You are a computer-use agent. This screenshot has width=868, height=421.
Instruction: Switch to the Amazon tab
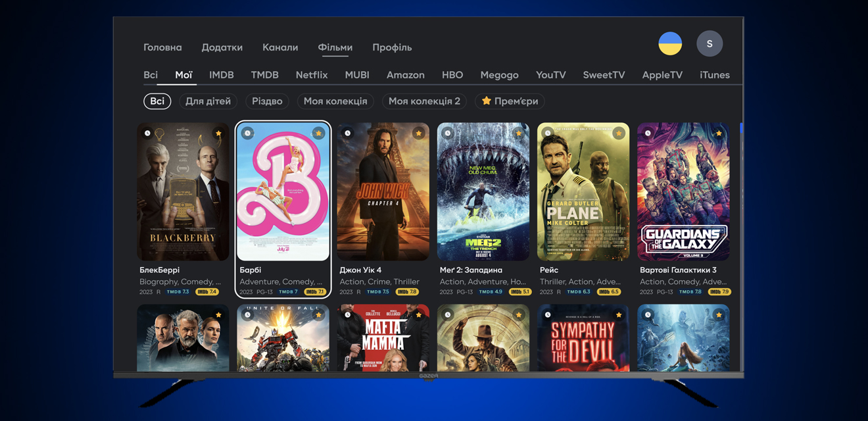pyautogui.click(x=406, y=75)
